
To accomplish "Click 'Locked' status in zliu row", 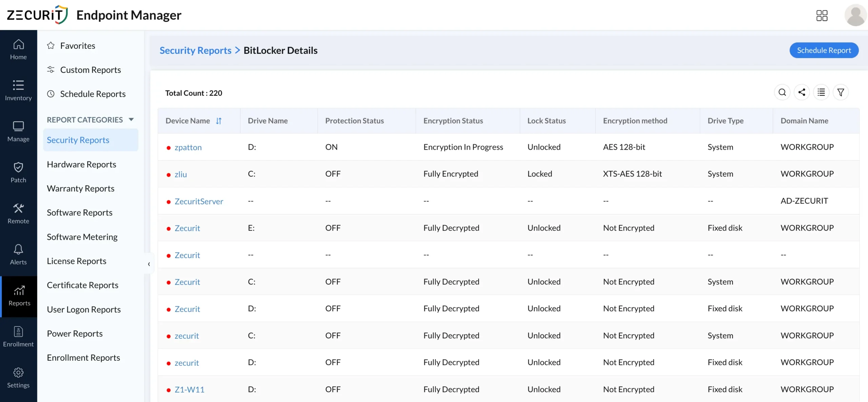I will 539,174.
